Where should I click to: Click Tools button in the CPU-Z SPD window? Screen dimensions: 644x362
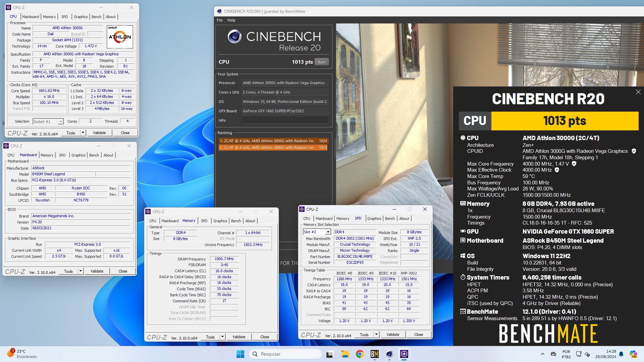(x=364, y=335)
